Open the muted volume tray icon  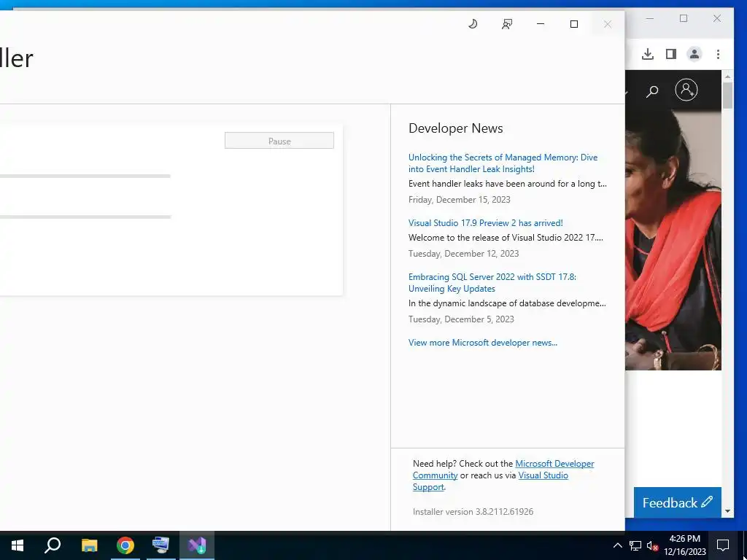click(652, 545)
